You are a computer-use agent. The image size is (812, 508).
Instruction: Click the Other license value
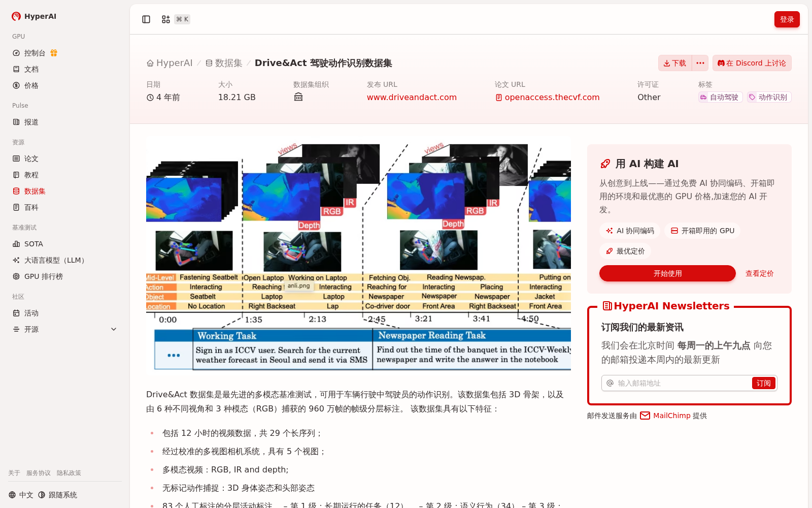(649, 97)
